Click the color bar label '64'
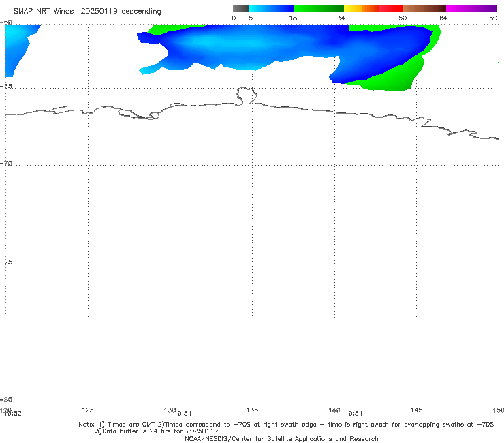504x443 pixels. [443, 18]
